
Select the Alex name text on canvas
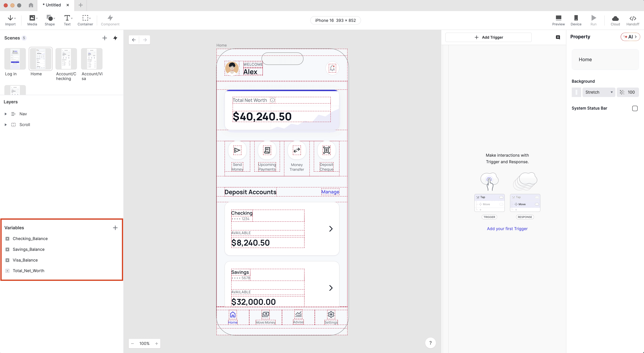coord(250,72)
